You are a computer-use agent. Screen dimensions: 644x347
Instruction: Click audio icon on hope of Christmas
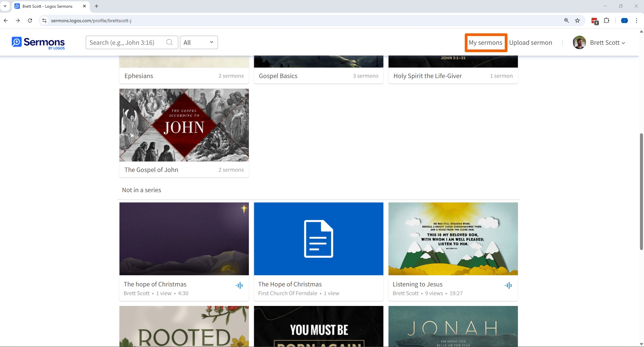(239, 285)
